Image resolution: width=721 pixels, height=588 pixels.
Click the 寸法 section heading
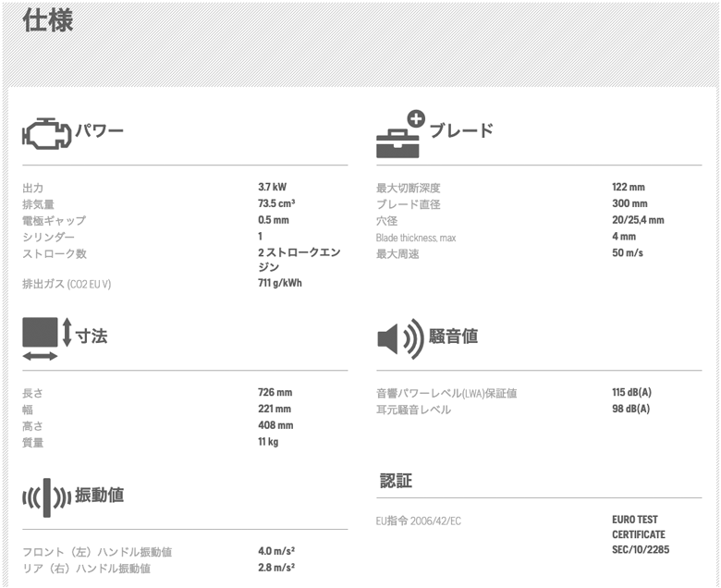tap(92, 336)
